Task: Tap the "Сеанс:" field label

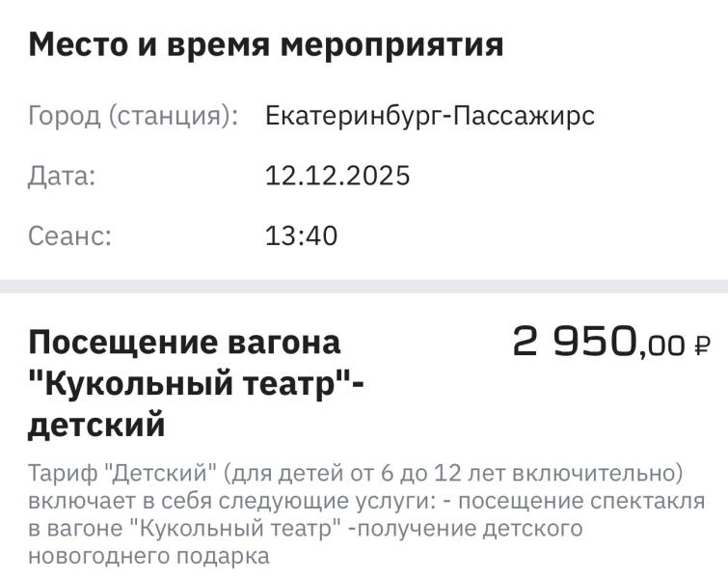Action: (69, 236)
